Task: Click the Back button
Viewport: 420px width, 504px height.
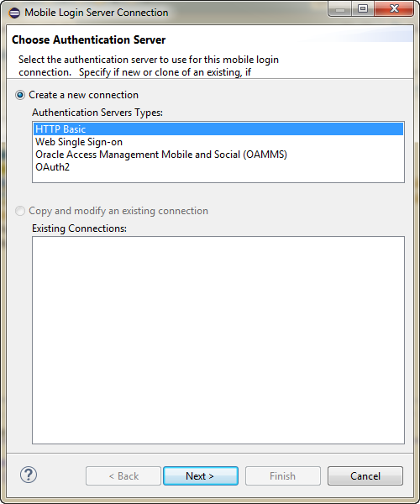Action: pos(123,475)
